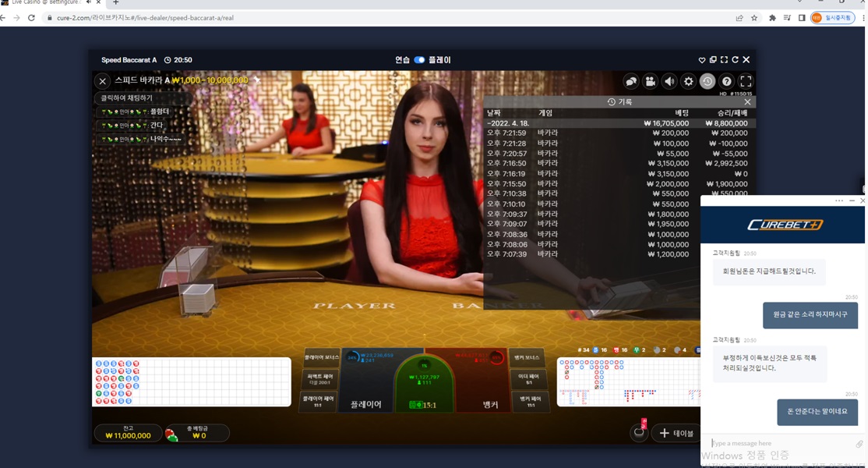The image size is (868, 468).
Task: Open game in new window icon
Action: click(x=713, y=60)
